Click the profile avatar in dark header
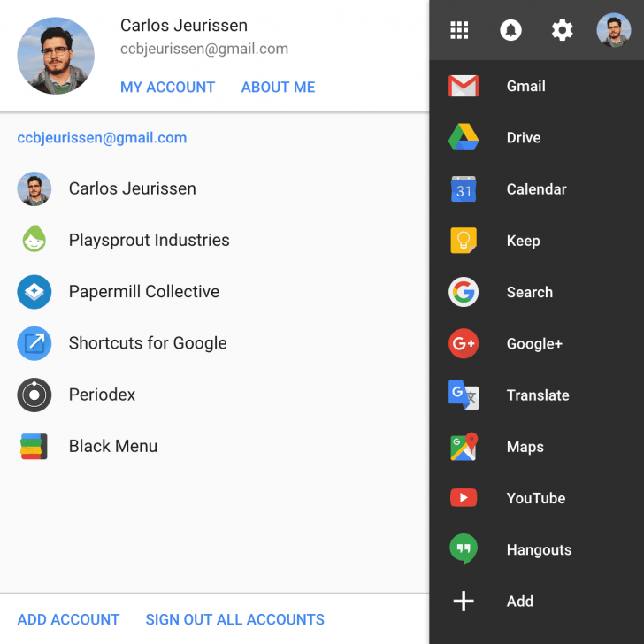The height and width of the screenshot is (644, 644). click(x=614, y=30)
